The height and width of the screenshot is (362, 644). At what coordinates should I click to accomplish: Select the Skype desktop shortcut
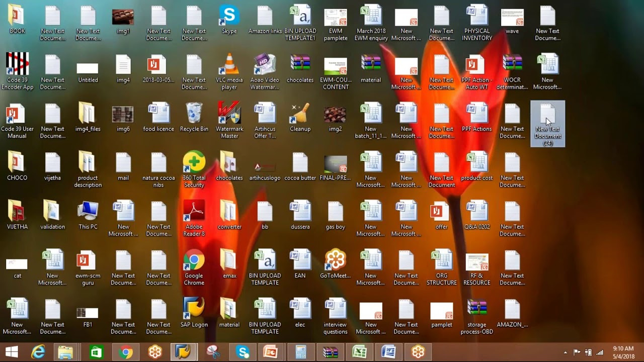coord(229,20)
